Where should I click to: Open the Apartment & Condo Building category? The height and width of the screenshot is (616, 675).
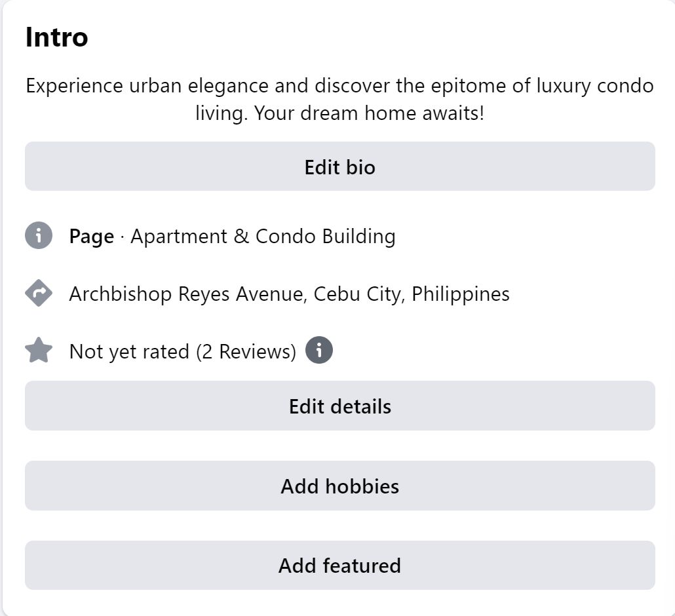coord(263,236)
